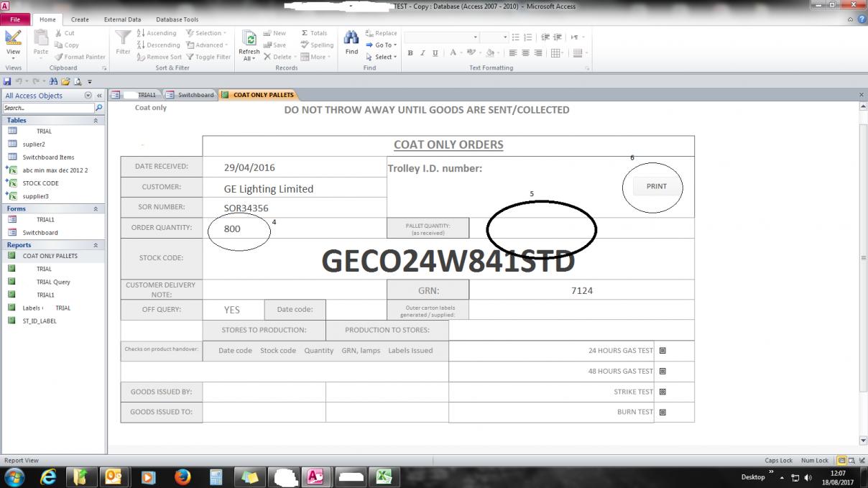Click Save record in Records group
Image resolution: width=868 pixels, height=488 pixels.
point(274,45)
